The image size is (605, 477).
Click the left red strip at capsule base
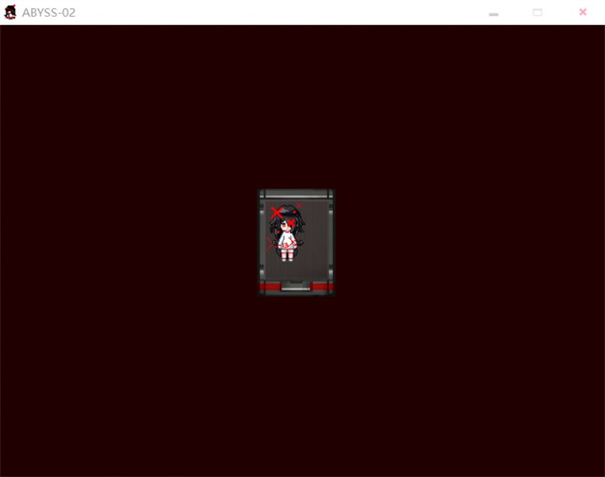pos(268,287)
